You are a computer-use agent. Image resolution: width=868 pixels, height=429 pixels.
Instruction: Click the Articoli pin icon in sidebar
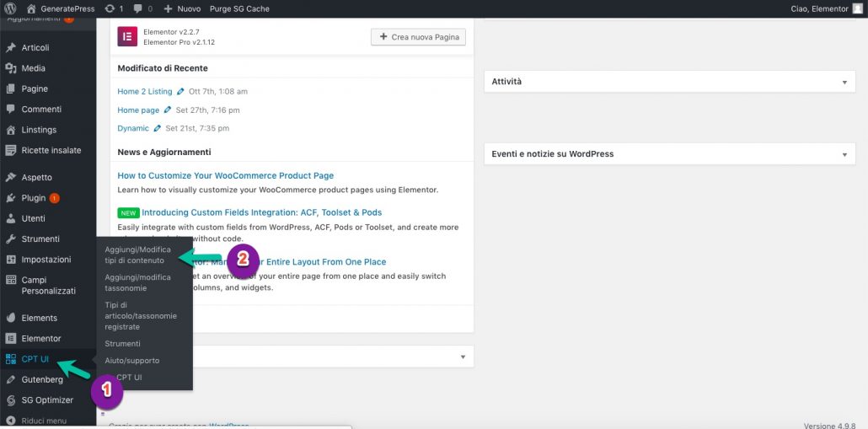(x=11, y=48)
